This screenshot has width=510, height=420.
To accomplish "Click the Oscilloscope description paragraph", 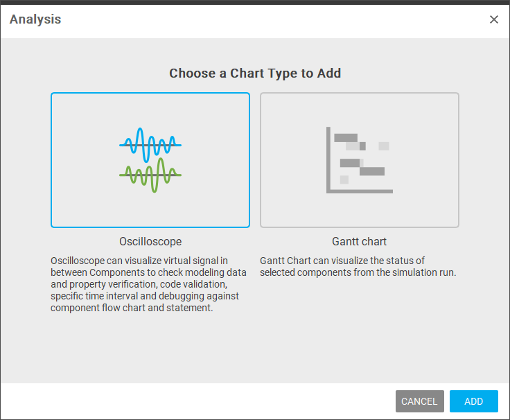I will 148,284.
